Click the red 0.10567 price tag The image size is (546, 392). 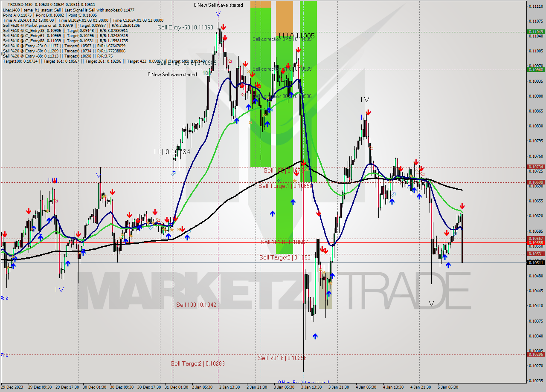point(536,239)
